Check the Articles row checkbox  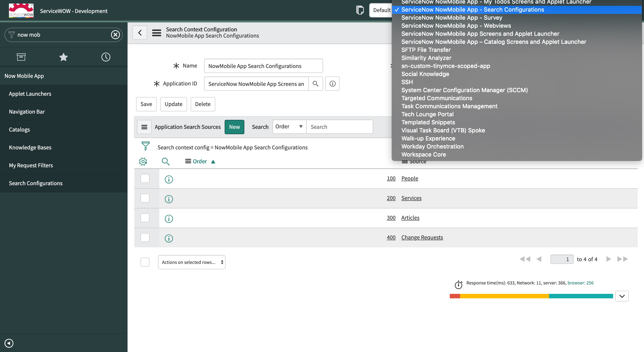(145, 218)
